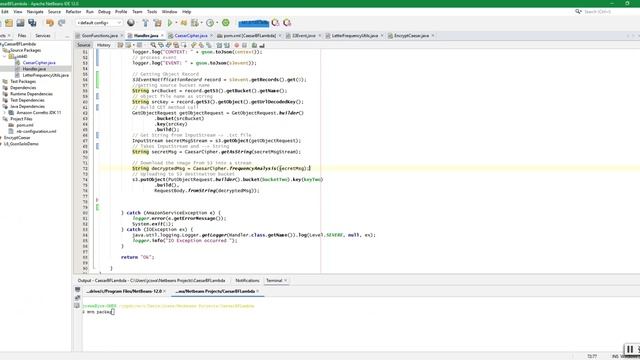Click the New Project toolbar icon
This screenshot has width=640, height=360.
pos(9,23)
